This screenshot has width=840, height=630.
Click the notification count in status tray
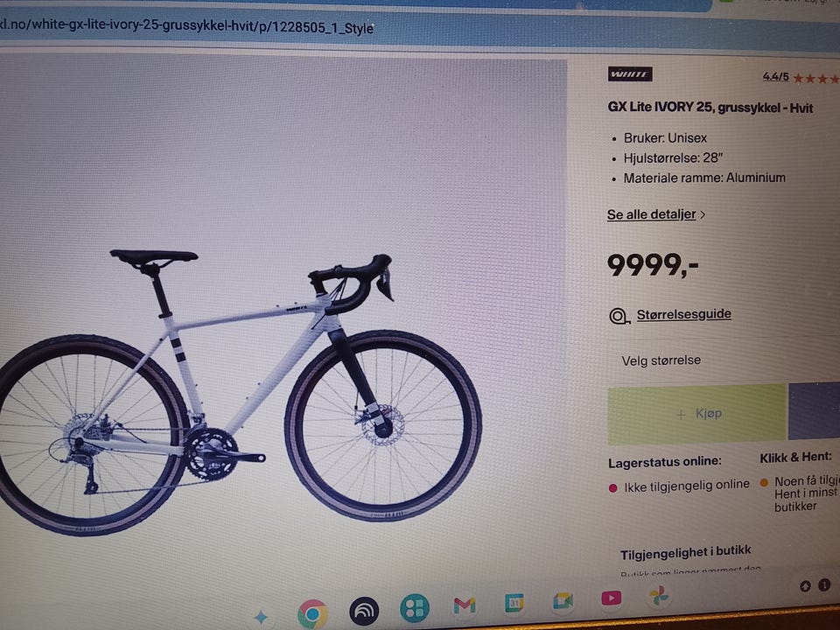point(824,585)
